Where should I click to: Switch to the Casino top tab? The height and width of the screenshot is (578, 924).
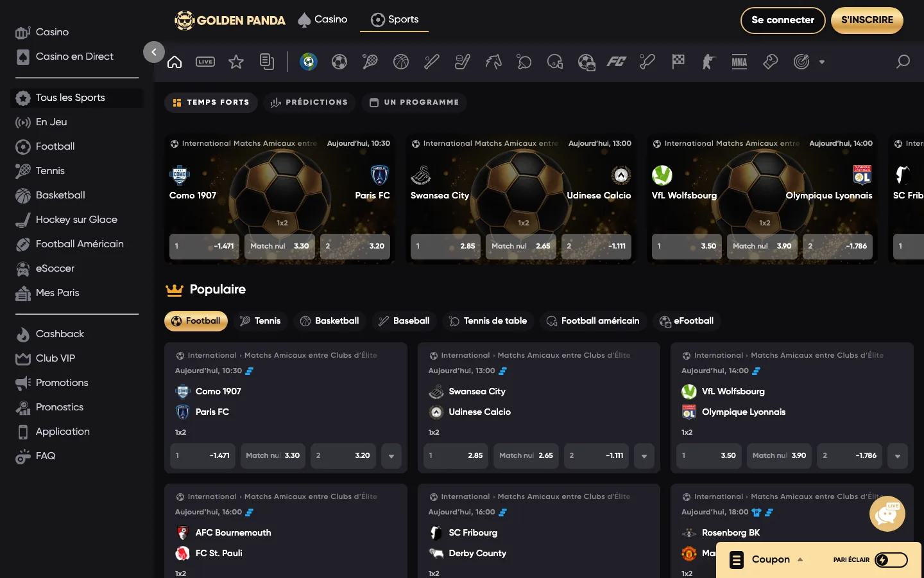pos(323,19)
